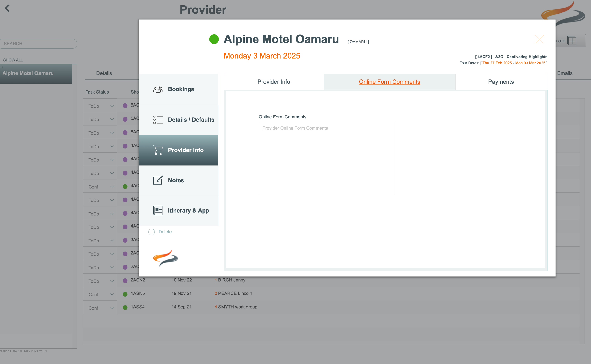
Task: Click BIRCH Jenny in the bookings table
Action: (232, 280)
